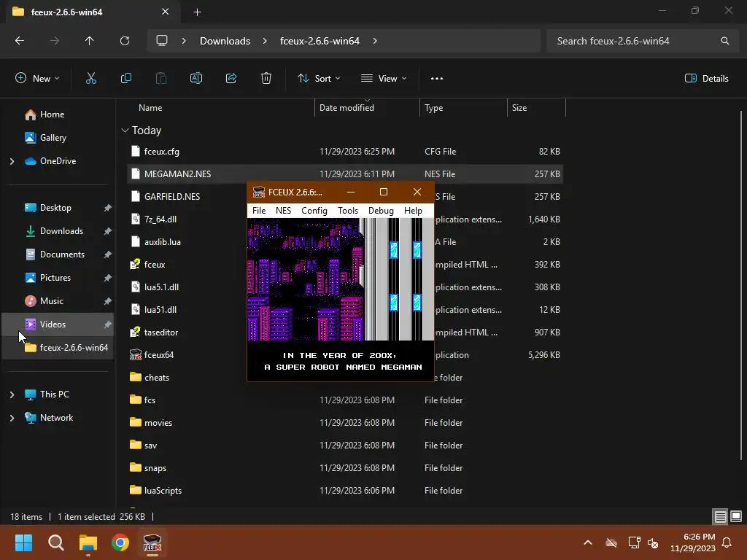Click the Rename icon in toolbar

tap(196, 79)
